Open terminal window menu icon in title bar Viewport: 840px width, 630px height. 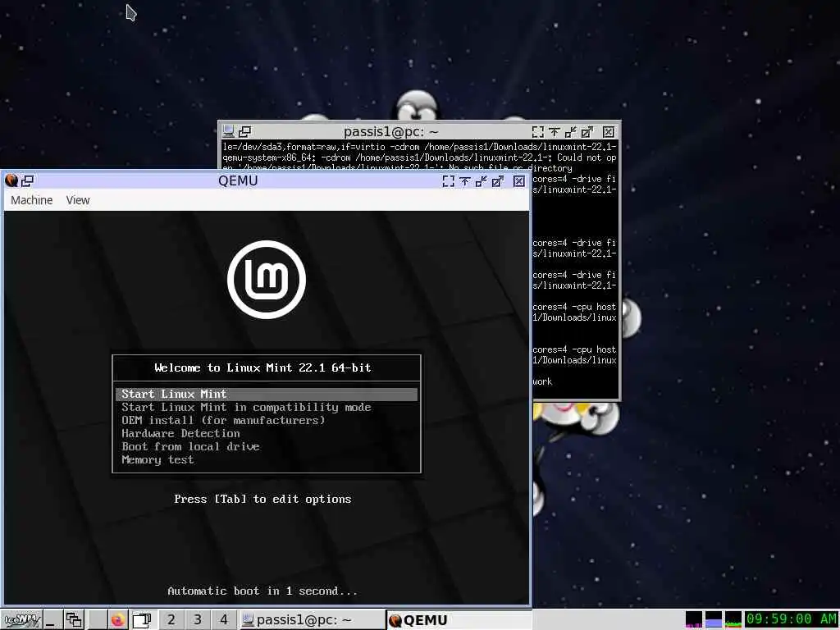(x=229, y=131)
